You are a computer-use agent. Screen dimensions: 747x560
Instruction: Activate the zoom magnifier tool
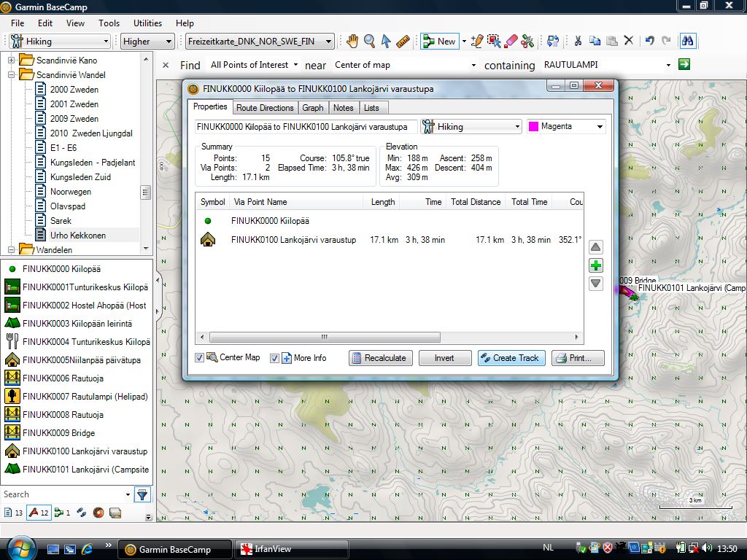(x=369, y=42)
